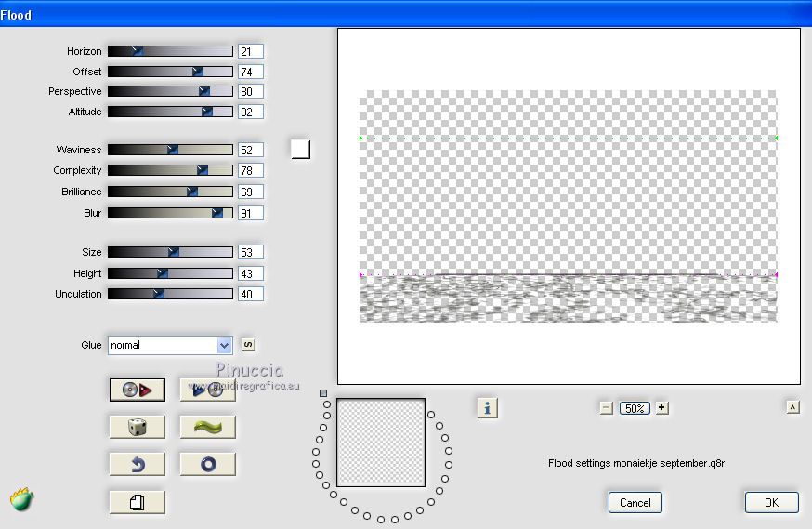812x529 pixels.
Task: Click the white color swatch box
Action: 301,150
